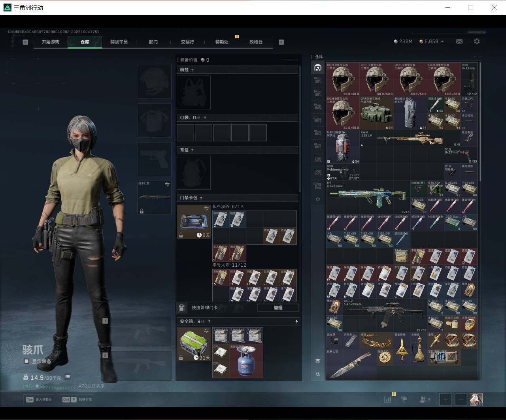Go to the 特勤处 tab
The image size is (506, 420).
click(222, 42)
